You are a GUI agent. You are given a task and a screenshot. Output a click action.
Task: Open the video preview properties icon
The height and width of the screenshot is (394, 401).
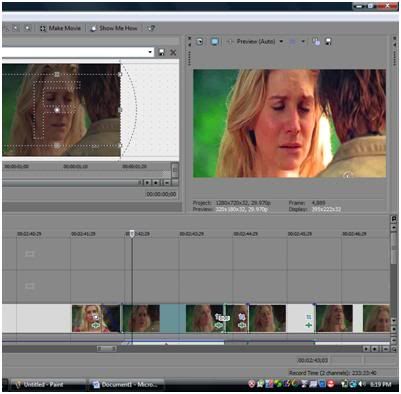(x=199, y=42)
